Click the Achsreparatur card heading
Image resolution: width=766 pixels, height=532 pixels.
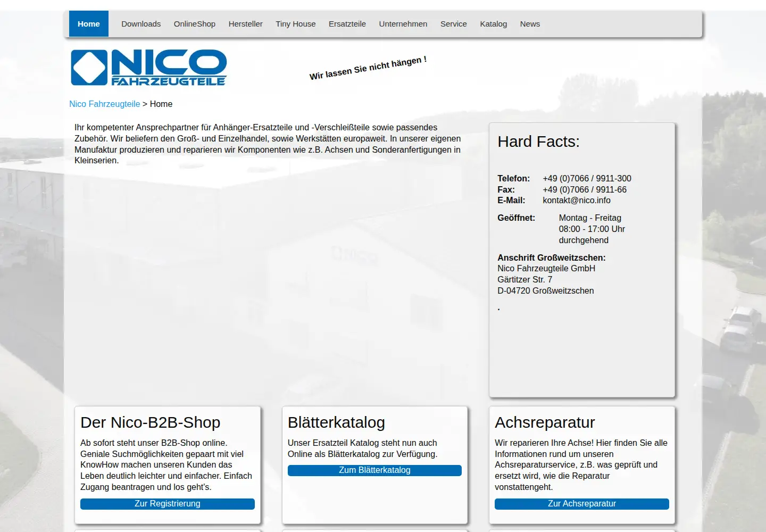(x=545, y=422)
